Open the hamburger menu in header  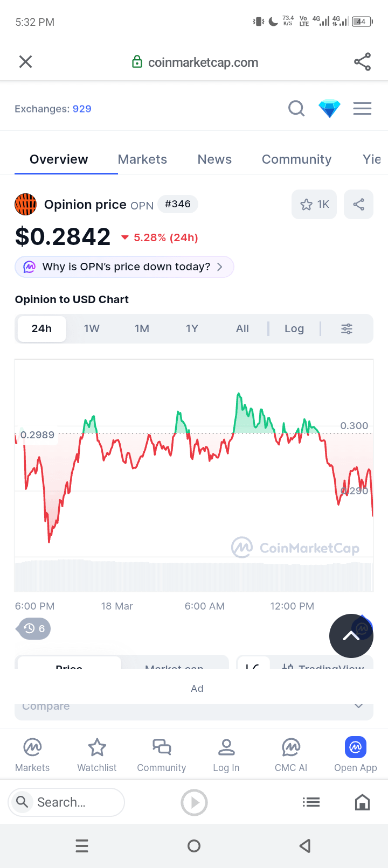point(362,109)
